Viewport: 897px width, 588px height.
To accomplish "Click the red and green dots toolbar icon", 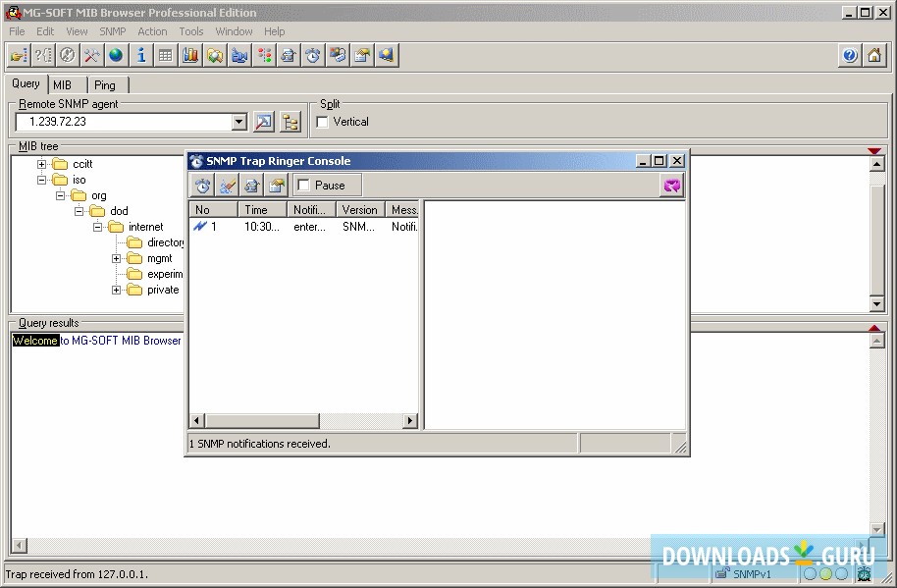I will tap(264, 56).
